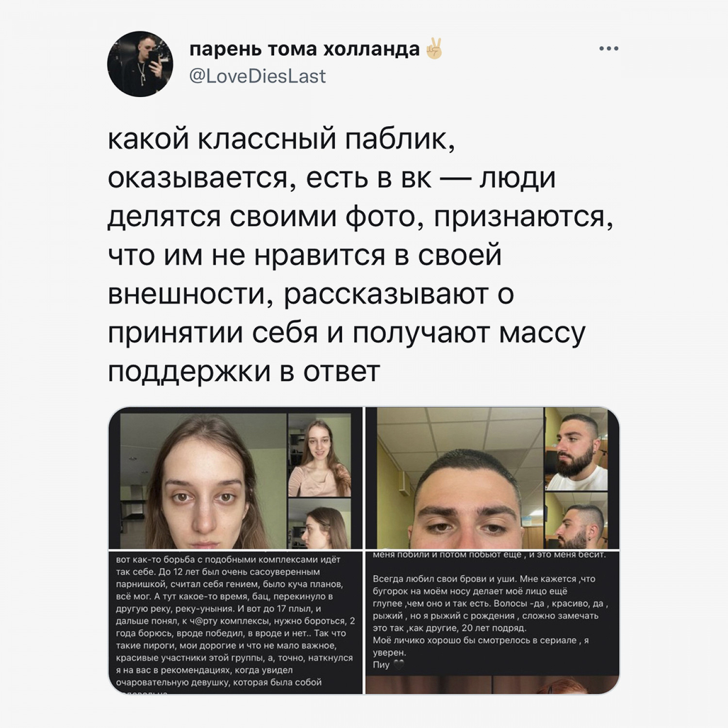The width and height of the screenshot is (728, 728).
Task: Open the bearded man side-profile photo with earring
Action: (576, 521)
